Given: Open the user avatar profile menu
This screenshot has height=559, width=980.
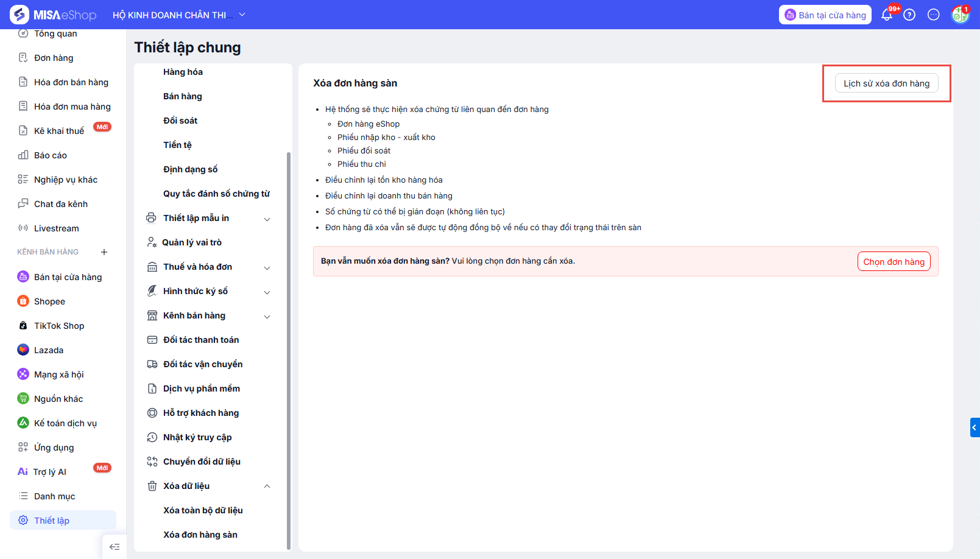Looking at the screenshot, I should pos(960,15).
